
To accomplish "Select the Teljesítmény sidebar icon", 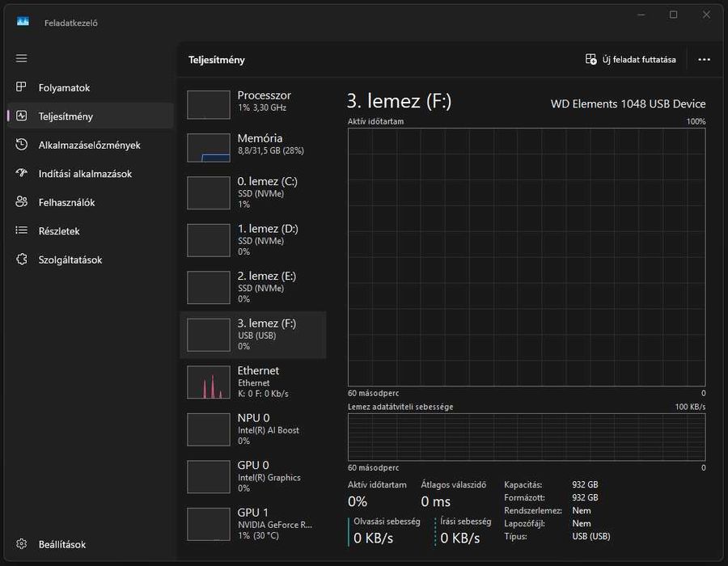I will pos(21,116).
